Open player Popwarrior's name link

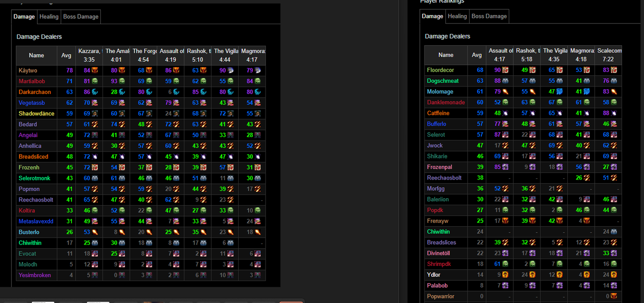point(441,296)
